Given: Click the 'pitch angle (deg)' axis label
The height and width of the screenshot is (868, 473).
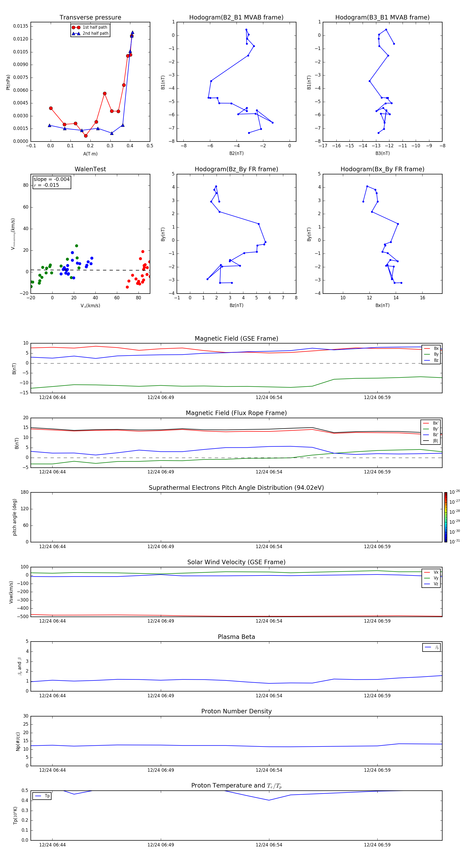Looking at the screenshot, I should click(x=14, y=517).
